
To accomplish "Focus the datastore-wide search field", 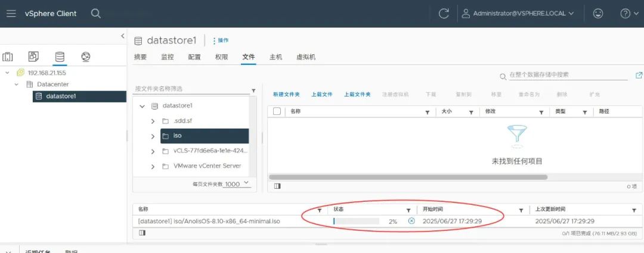I will [568, 75].
